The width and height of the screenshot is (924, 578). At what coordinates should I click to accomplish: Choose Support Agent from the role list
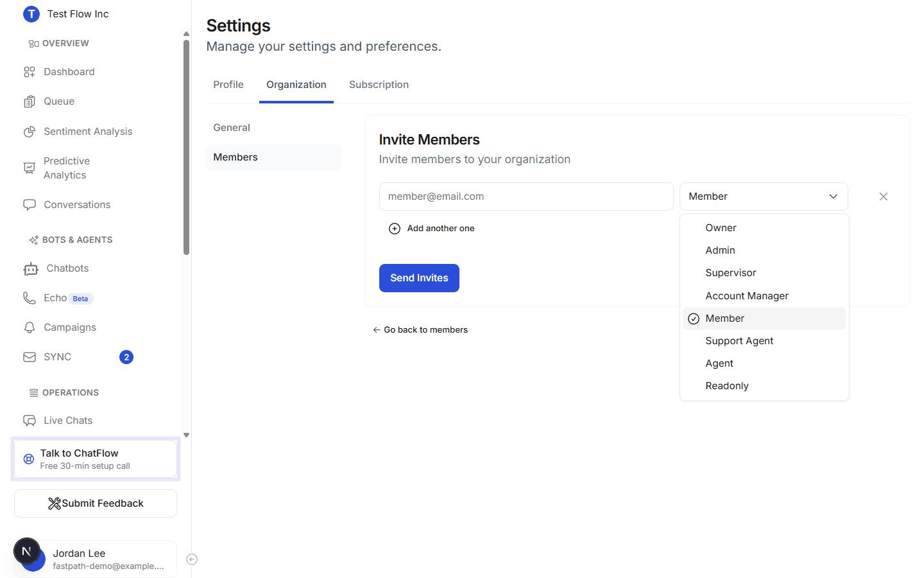pyautogui.click(x=764, y=341)
